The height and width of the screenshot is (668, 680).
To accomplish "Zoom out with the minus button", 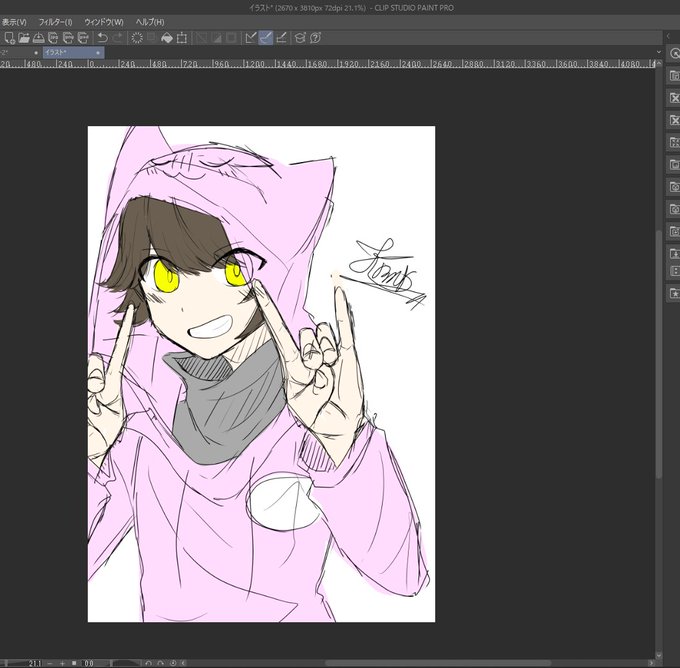I will [x=50, y=663].
